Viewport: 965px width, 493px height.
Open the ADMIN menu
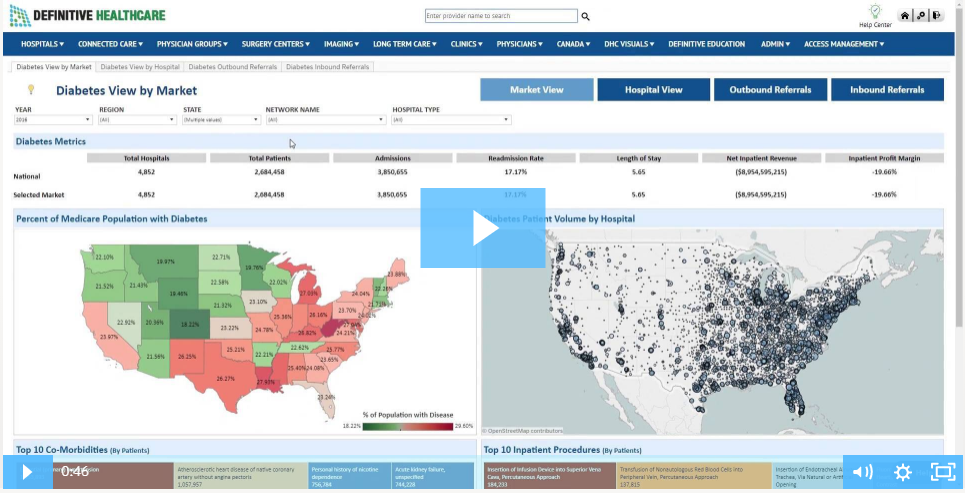[x=775, y=44]
